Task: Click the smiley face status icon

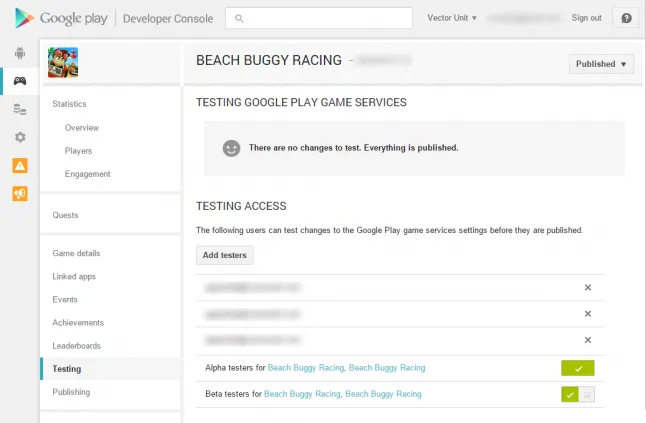Action: (232, 148)
